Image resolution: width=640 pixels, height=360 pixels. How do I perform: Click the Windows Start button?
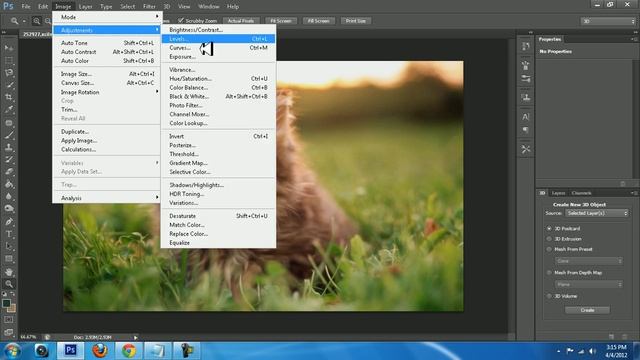coord(12,351)
